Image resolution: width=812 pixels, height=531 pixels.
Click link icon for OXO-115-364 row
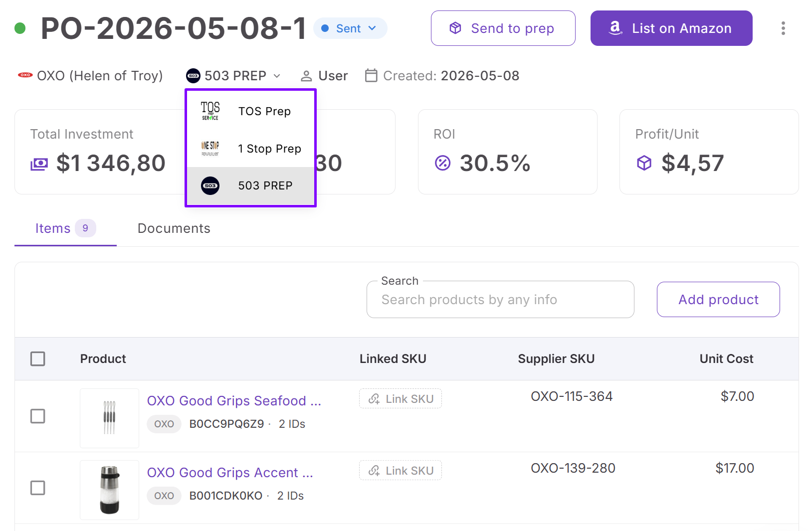[x=374, y=399]
